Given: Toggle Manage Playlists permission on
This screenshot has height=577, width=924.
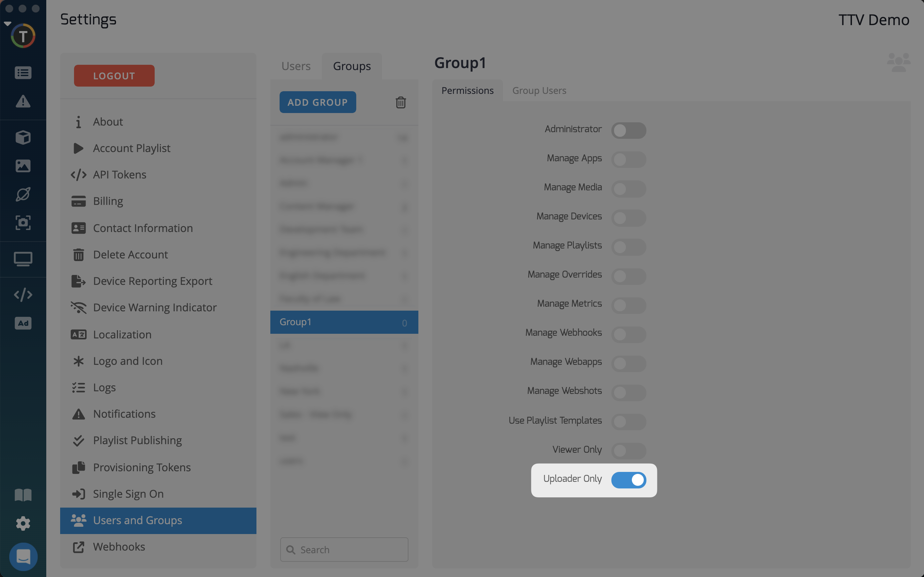Looking at the screenshot, I should 628,247.
